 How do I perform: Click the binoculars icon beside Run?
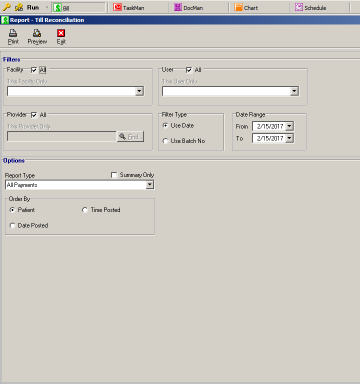19,7
